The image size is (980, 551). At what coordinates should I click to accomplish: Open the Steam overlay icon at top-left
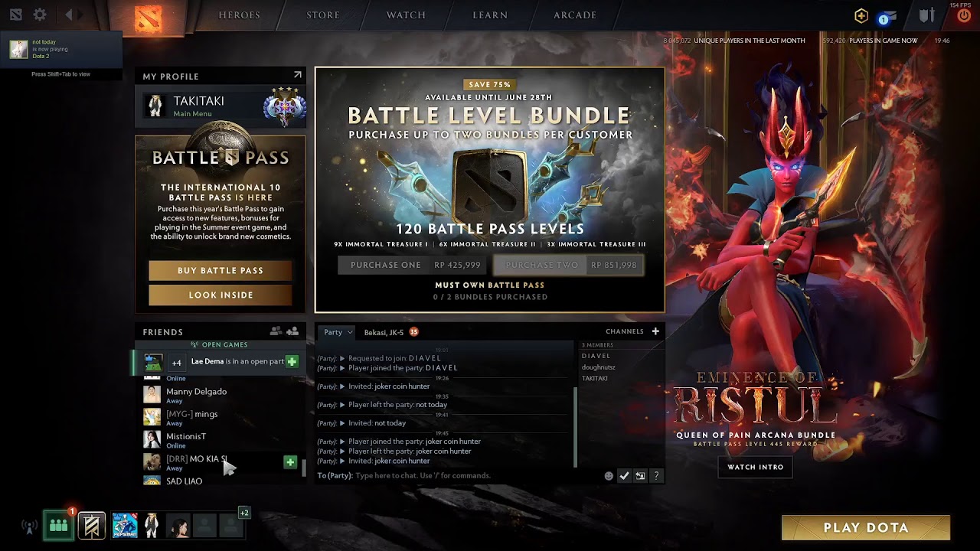[16, 15]
